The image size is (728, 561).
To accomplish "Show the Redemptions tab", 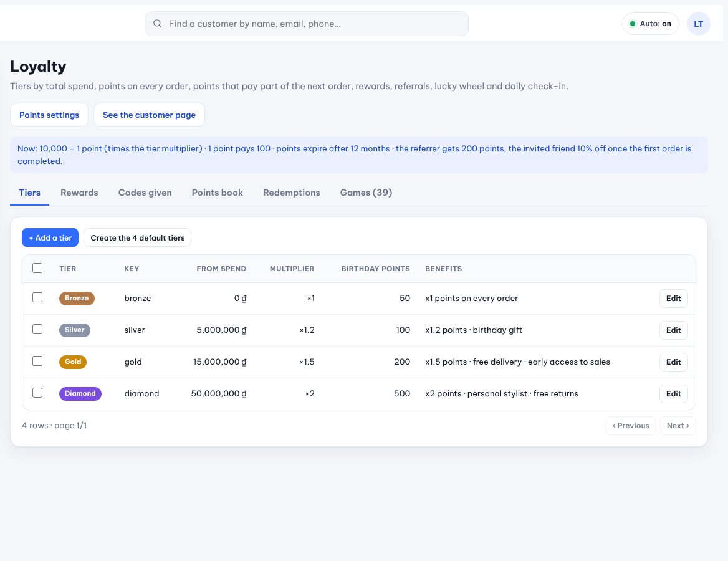I will 292,193.
